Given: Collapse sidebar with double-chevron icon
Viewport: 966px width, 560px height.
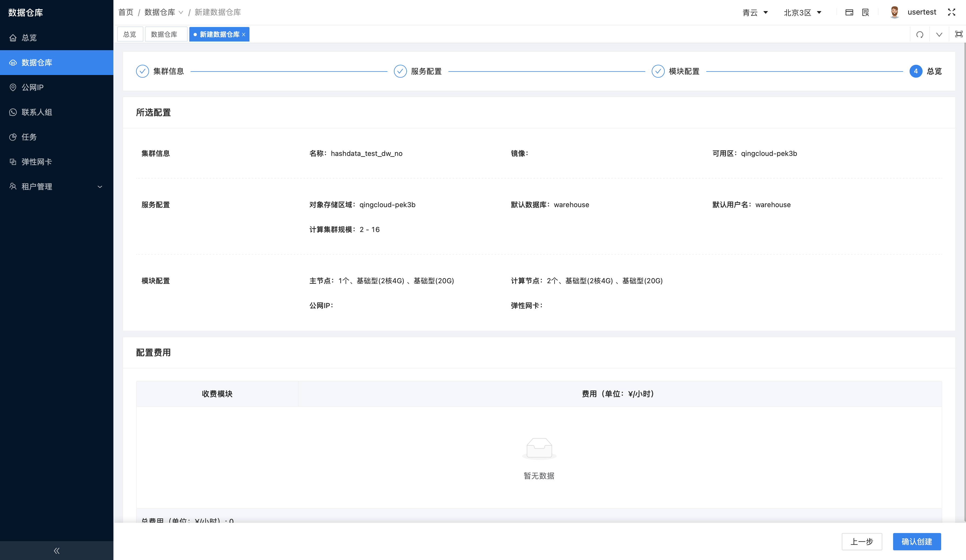Looking at the screenshot, I should (x=56, y=551).
